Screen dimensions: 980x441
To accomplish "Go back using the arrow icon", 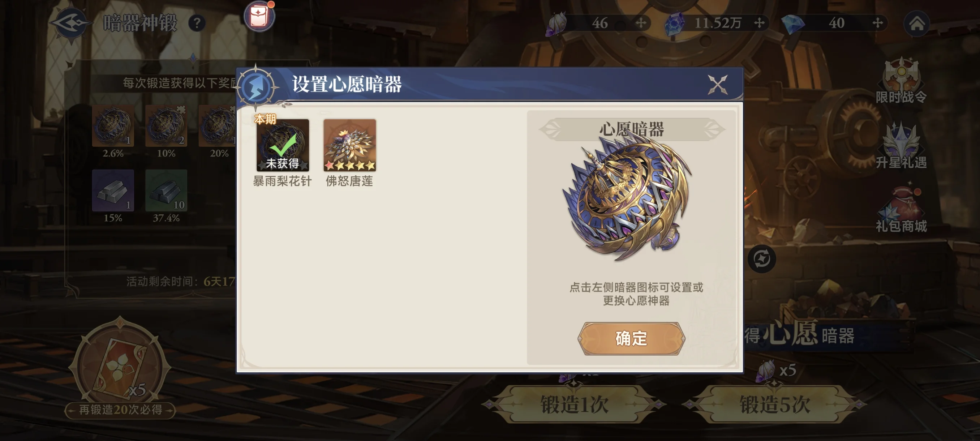I will tap(71, 23).
